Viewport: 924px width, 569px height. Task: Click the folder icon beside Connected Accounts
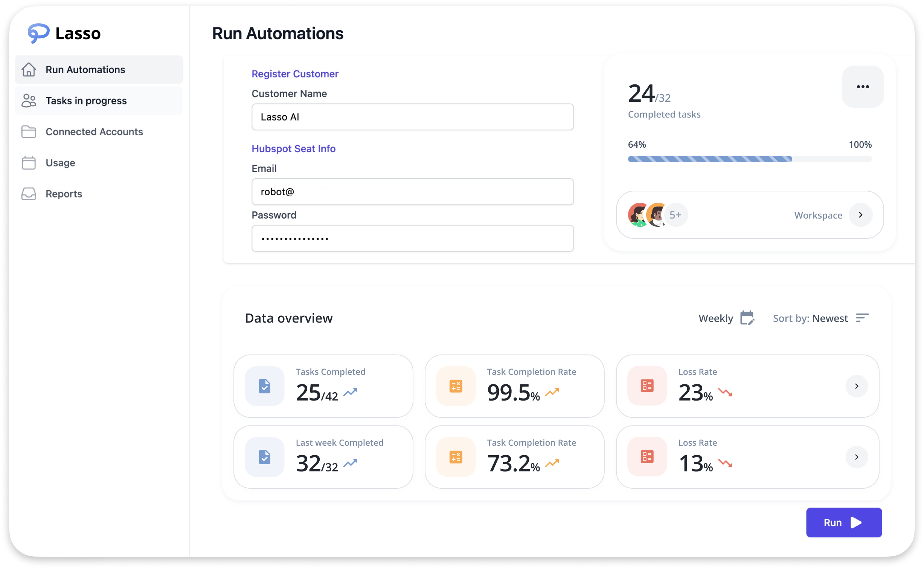[x=28, y=132]
